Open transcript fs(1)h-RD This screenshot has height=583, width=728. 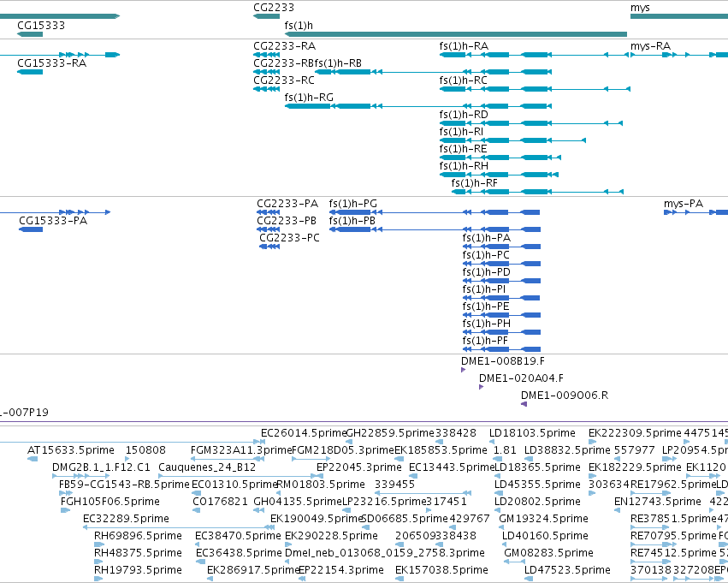464,115
